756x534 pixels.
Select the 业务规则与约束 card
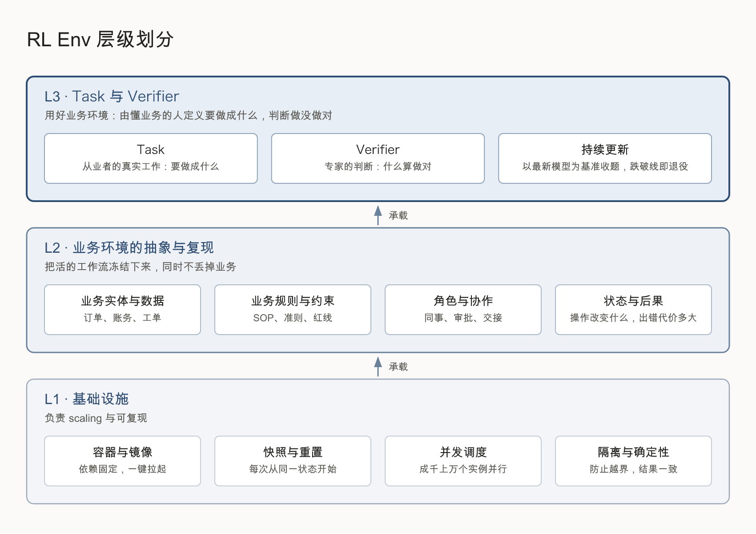point(293,310)
